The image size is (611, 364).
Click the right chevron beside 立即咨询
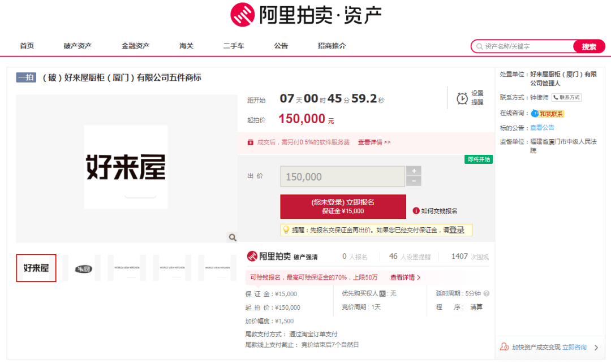[596, 348]
